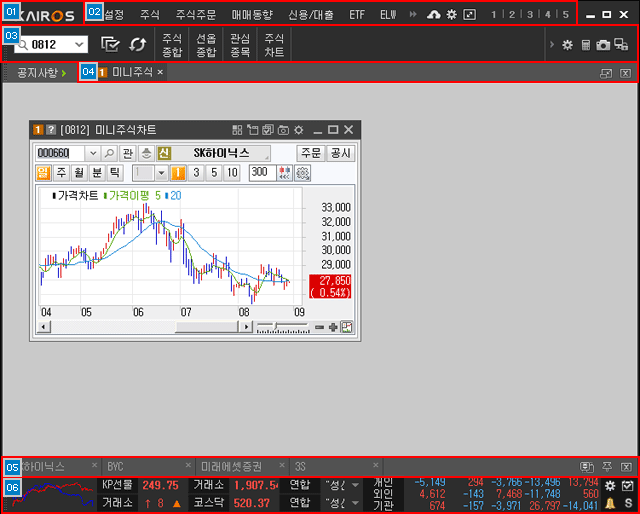The height and width of the screenshot is (514, 640).
Task: Select 월 monthly chart period
Action: (x=79, y=173)
